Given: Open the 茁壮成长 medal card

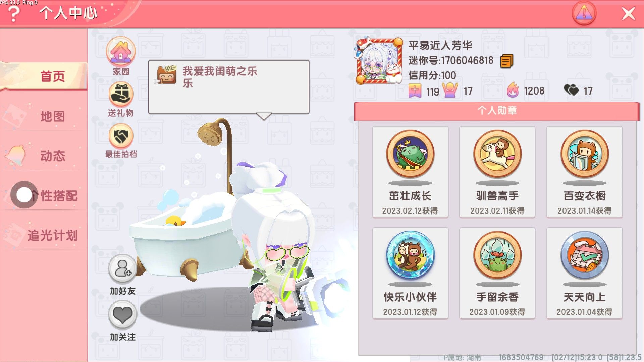Looking at the screenshot, I should [410, 172].
